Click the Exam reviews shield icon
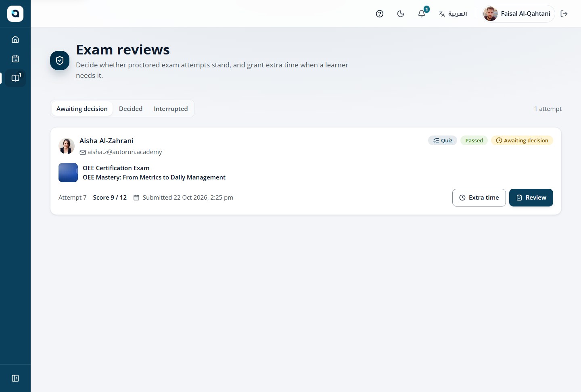This screenshot has height=392, width=581. [60, 60]
